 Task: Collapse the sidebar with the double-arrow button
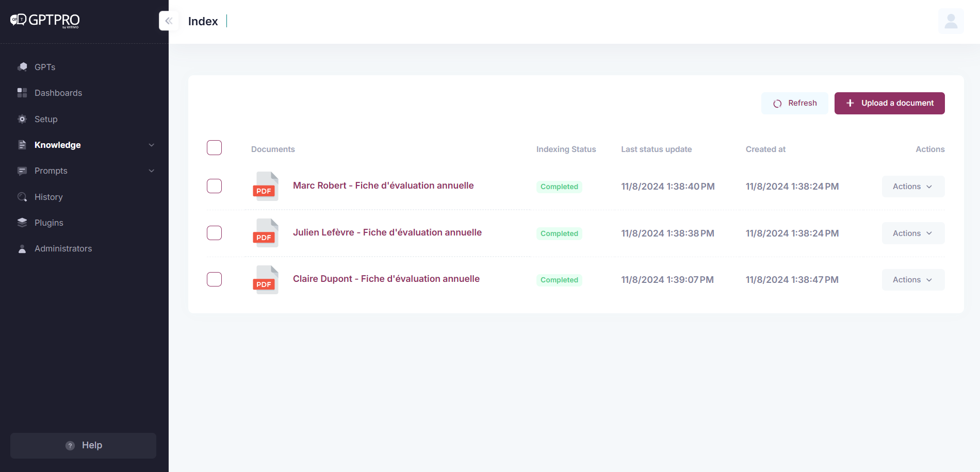[x=169, y=21]
